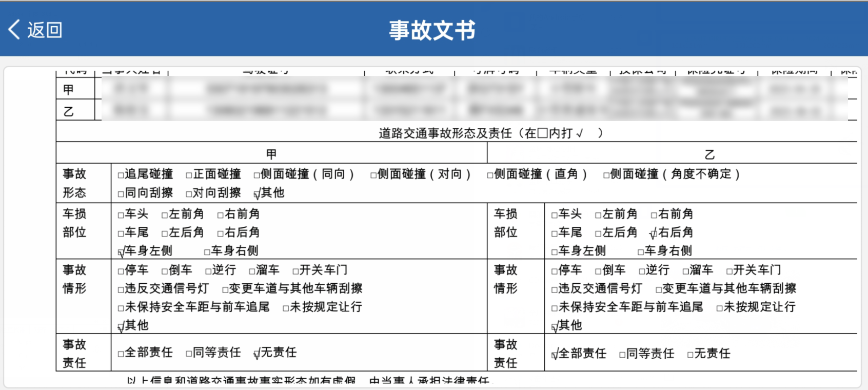
Task: Tick the 追尾碰撞 accident form checkbox
Action: (121, 175)
